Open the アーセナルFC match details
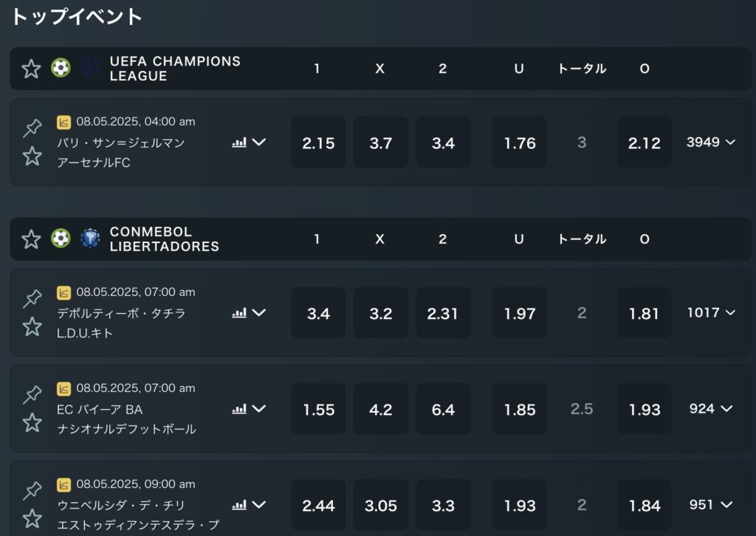Screen dimensions: 756x536 pos(94,163)
